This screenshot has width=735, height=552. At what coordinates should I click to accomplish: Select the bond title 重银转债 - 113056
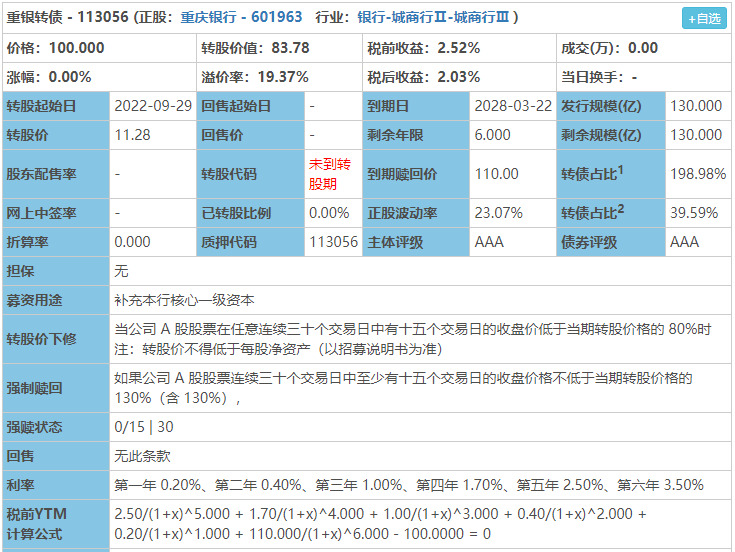pos(67,17)
